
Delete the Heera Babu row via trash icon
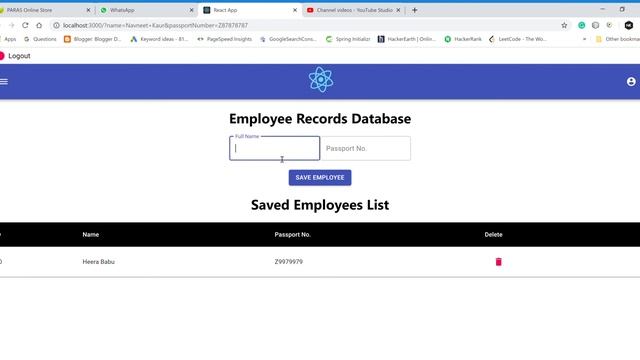pos(498,262)
